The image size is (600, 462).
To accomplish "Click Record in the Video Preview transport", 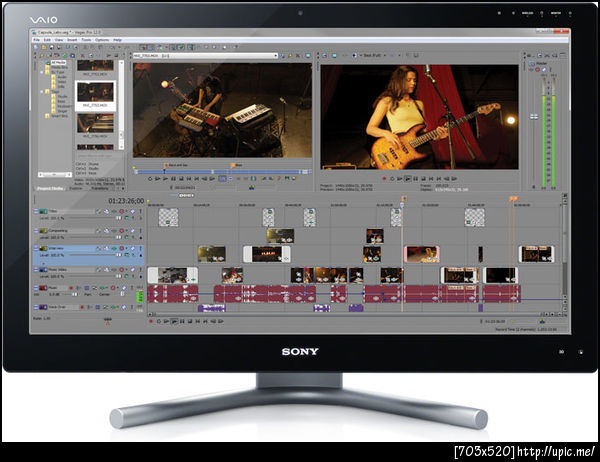I will pos(384,179).
